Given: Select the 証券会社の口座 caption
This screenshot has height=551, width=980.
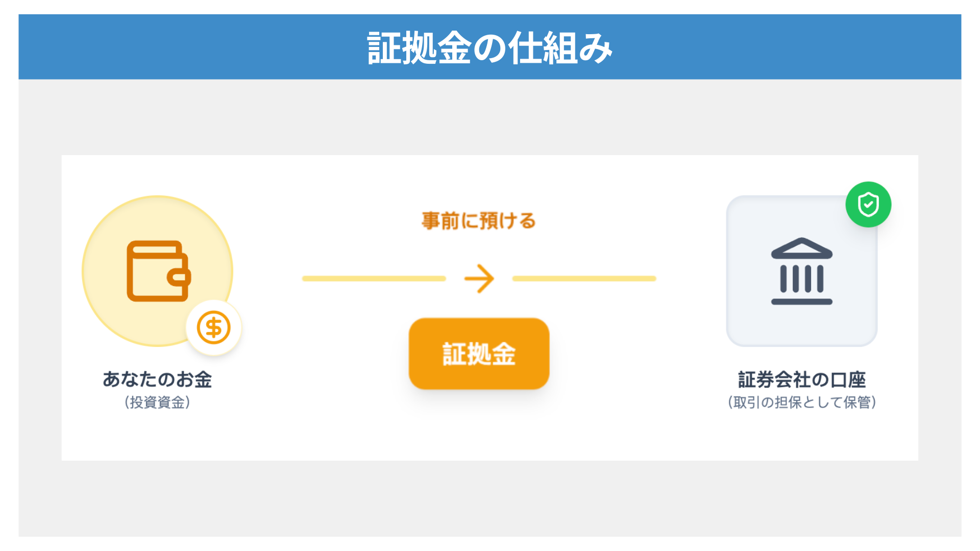Looking at the screenshot, I should (x=802, y=380).
